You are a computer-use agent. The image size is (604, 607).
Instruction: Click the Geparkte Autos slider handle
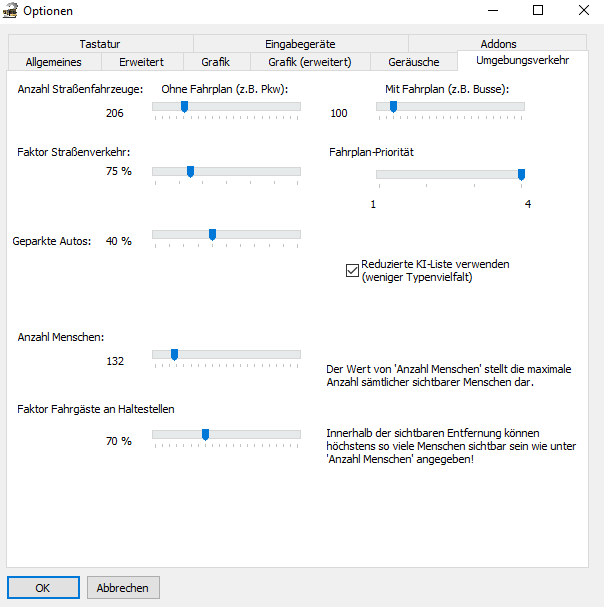212,234
